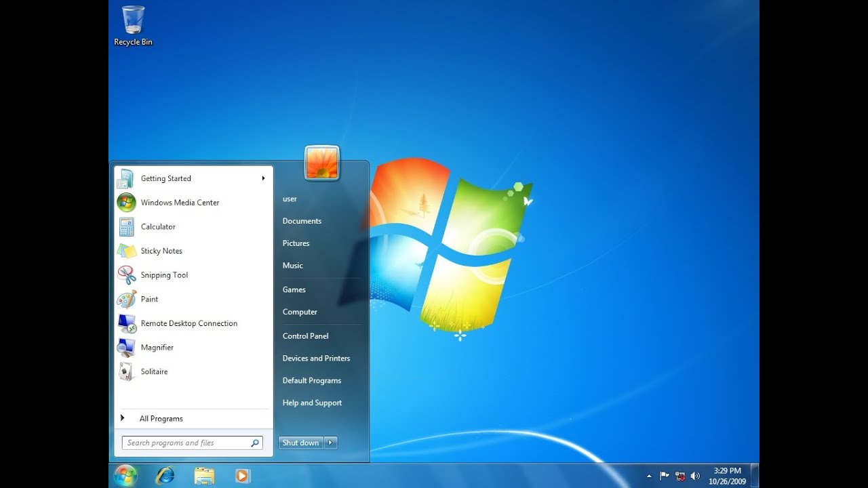This screenshot has height=488, width=868.
Task: Open the user folder link
Action: point(290,199)
